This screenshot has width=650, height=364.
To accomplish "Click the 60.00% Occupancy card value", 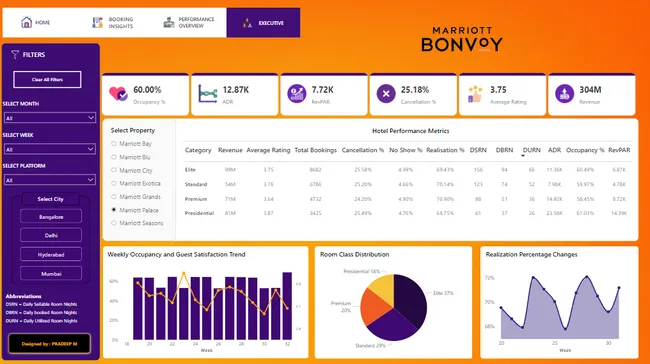I will pyautogui.click(x=147, y=90).
